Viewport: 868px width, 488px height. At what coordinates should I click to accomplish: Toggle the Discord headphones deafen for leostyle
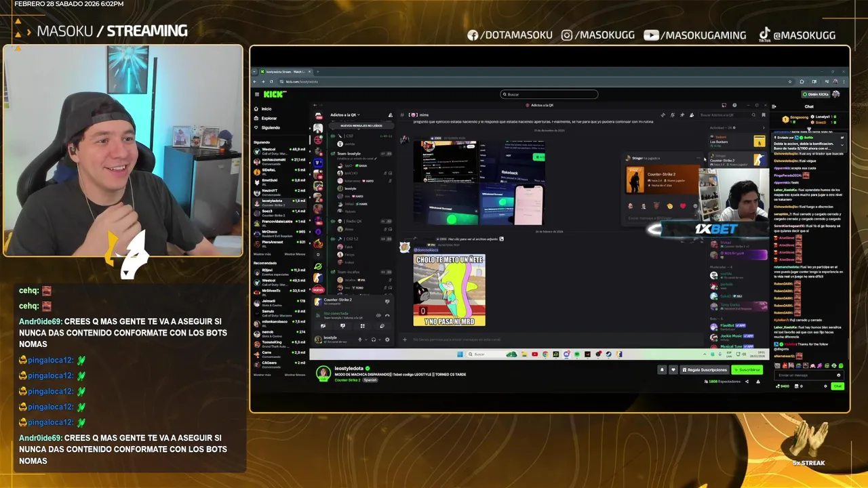[x=374, y=340]
